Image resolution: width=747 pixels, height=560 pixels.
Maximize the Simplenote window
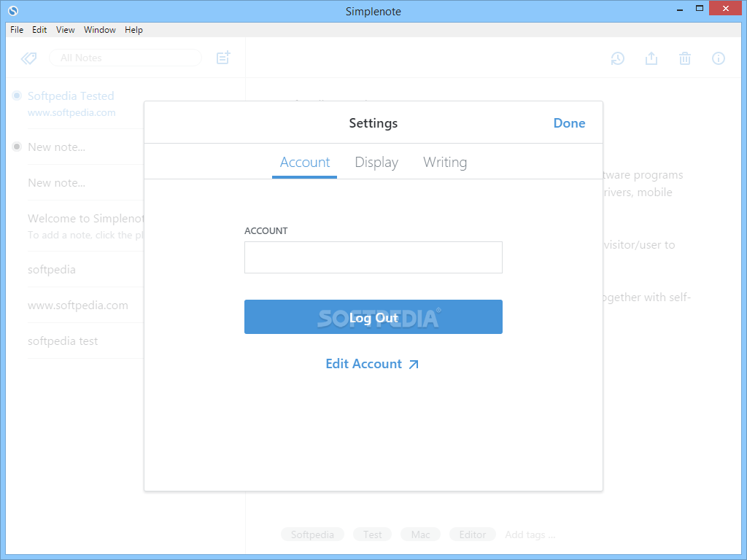(x=700, y=8)
